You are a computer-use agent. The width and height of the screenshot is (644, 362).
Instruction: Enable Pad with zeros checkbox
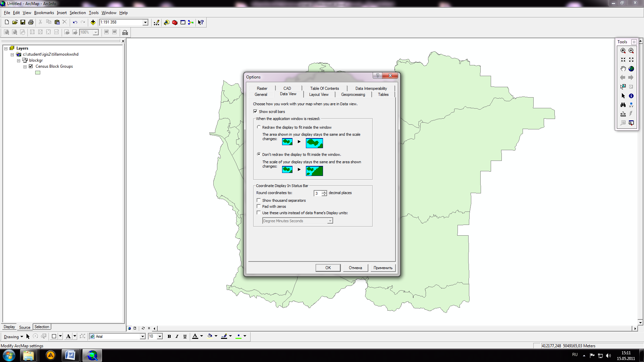(259, 206)
